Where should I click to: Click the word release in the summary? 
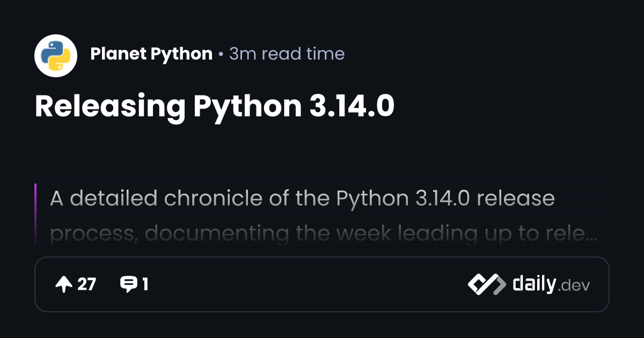pyautogui.click(x=516, y=199)
